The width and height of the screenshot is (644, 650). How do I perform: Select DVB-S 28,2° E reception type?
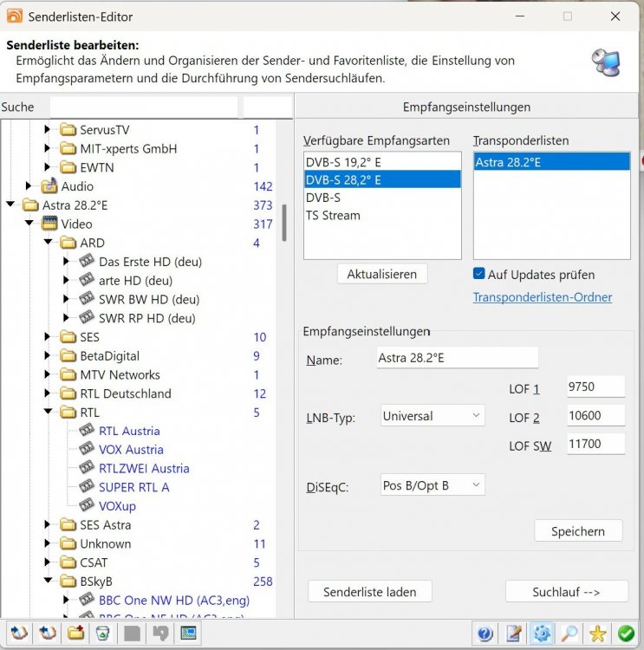coord(382,179)
